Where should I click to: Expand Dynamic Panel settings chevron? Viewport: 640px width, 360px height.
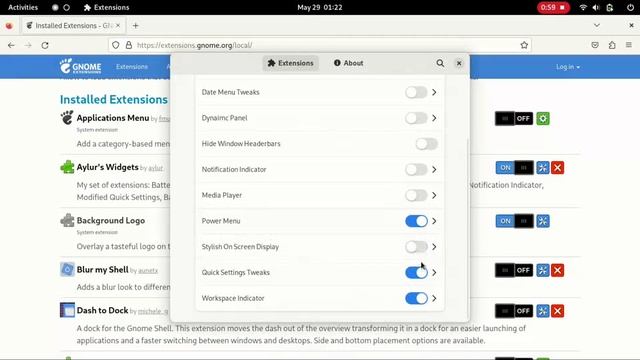(434, 118)
